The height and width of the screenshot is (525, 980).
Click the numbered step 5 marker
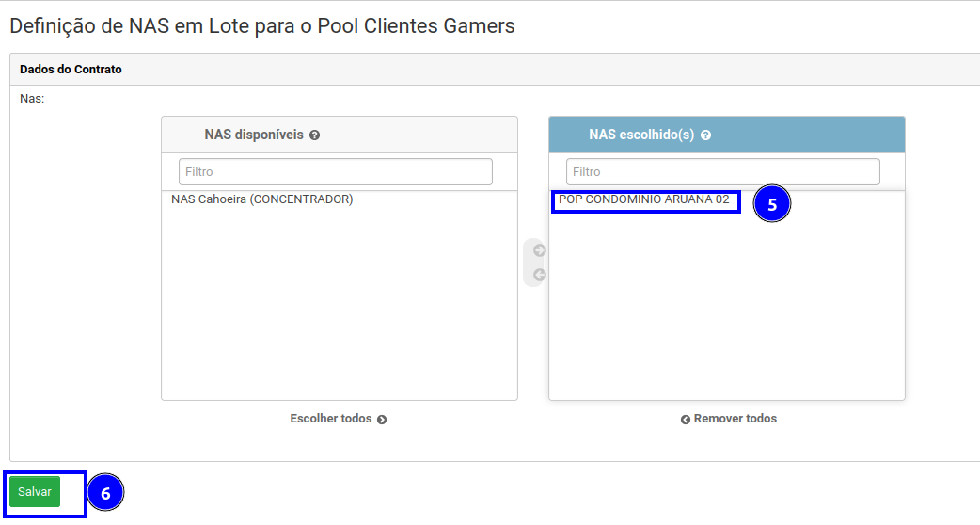click(x=772, y=204)
